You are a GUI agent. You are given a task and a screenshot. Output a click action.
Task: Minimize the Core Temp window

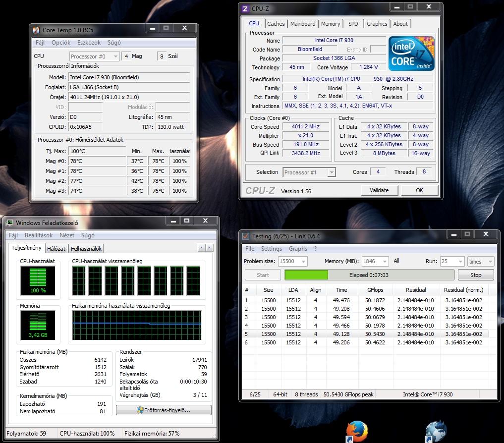[x=153, y=28]
